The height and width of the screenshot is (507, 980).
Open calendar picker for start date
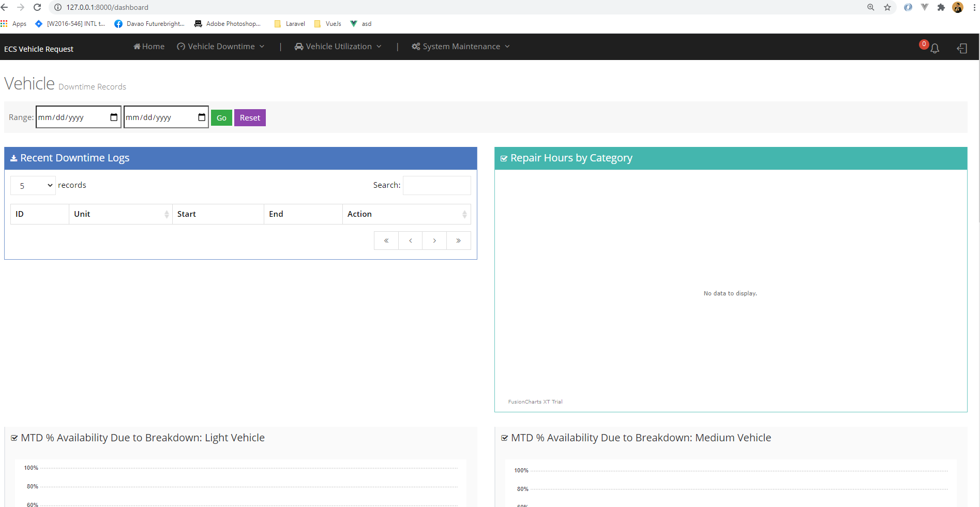click(x=114, y=117)
